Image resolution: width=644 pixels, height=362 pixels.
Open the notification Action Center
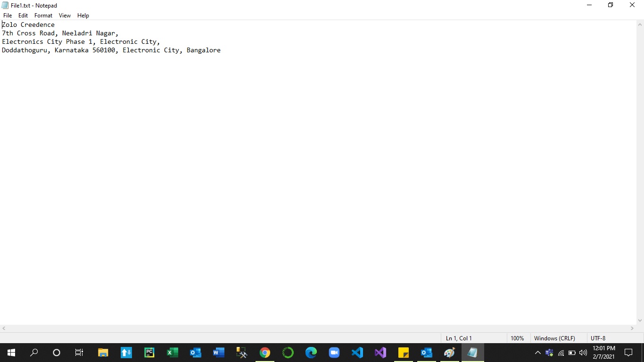[628, 353]
